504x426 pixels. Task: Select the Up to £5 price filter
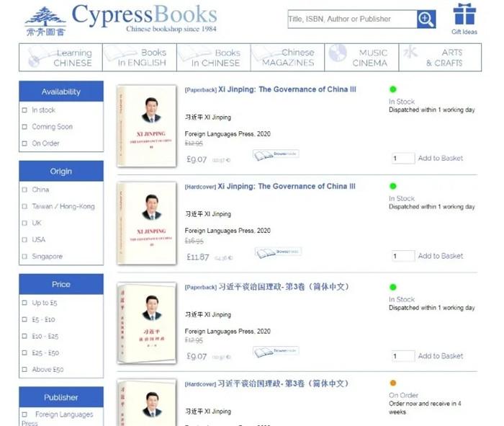tap(24, 303)
